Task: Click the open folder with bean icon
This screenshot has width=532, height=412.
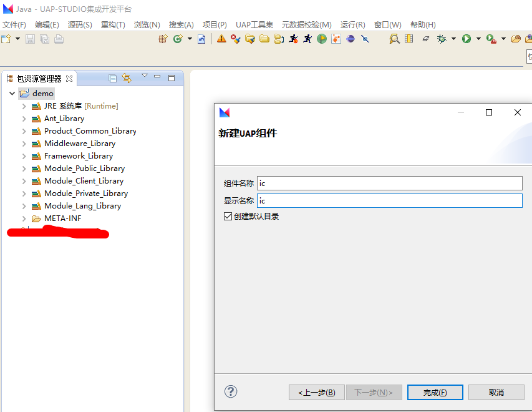Action: tap(516, 39)
